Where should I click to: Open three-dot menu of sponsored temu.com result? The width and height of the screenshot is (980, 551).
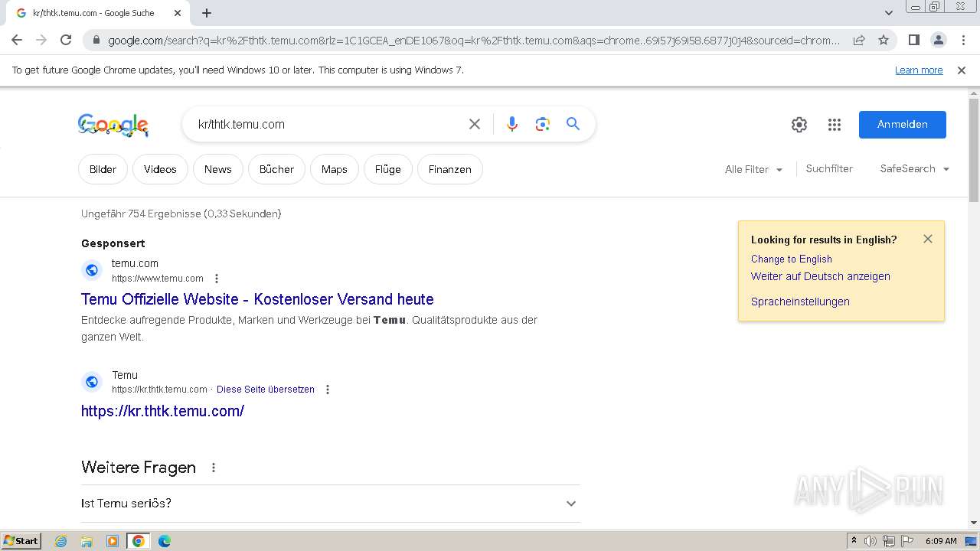tap(217, 279)
